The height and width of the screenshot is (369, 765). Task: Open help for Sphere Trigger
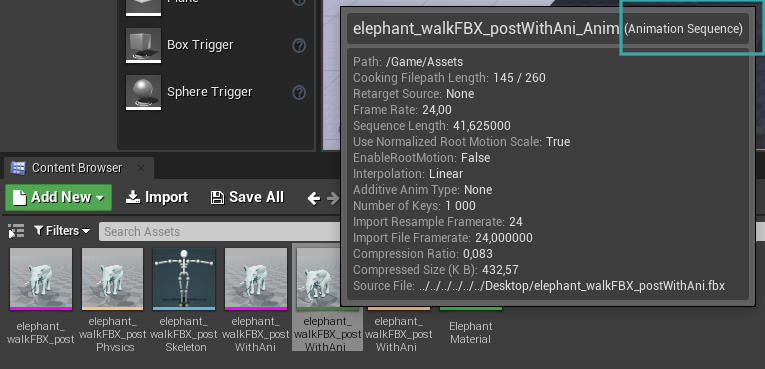(x=299, y=92)
